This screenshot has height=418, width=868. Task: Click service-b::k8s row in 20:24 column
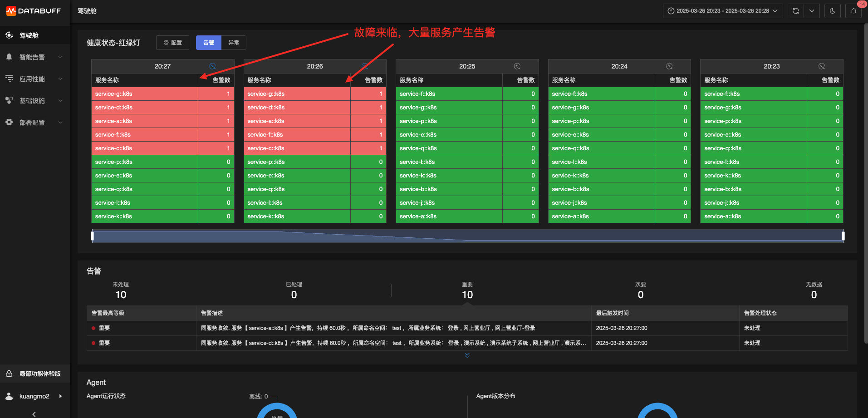click(x=619, y=189)
